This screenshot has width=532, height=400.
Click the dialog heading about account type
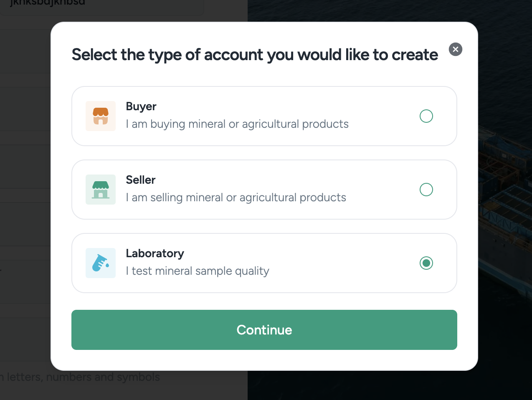coord(255,55)
